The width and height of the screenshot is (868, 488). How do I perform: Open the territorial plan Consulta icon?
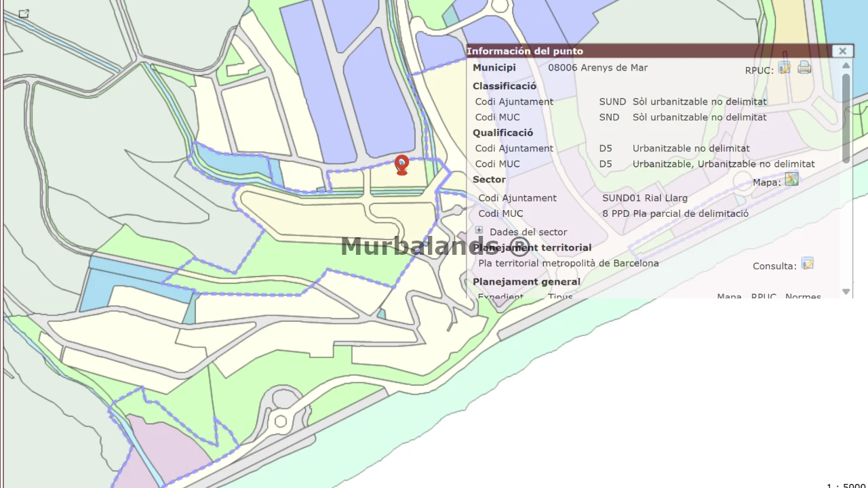pos(807,264)
